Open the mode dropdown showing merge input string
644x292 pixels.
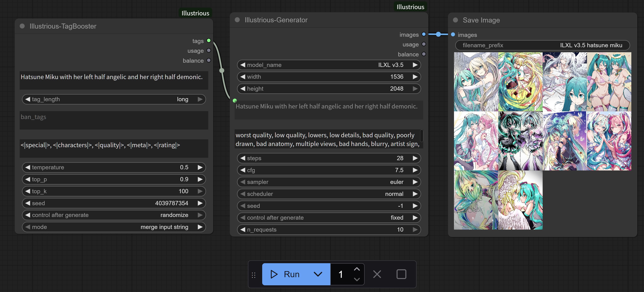click(x=114, y=227)
